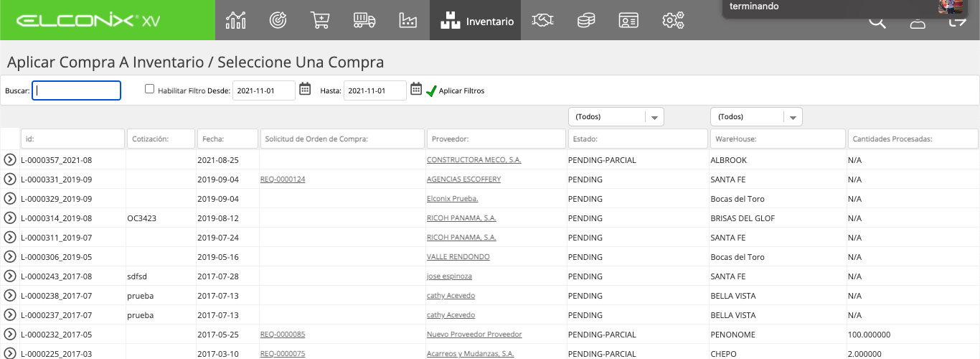The width and height of the screenshot is (980, 359).
Task: Open the handshake icon in navbar
Action: (x=542, y=20)
